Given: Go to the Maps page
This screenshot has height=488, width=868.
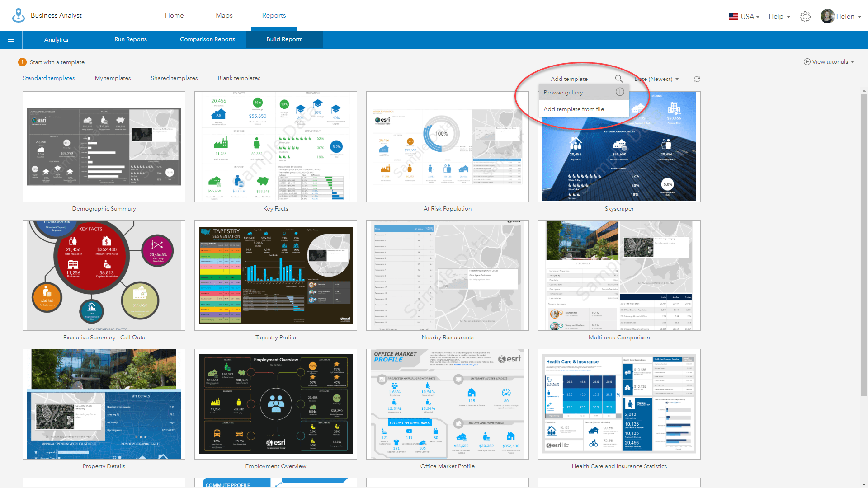Looking at the screenshot, I should coord(224,15).
